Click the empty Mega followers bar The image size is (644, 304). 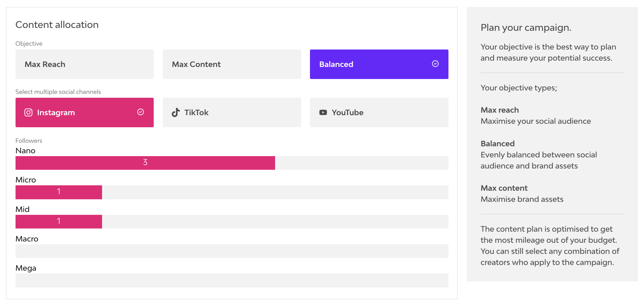[232, 281]
